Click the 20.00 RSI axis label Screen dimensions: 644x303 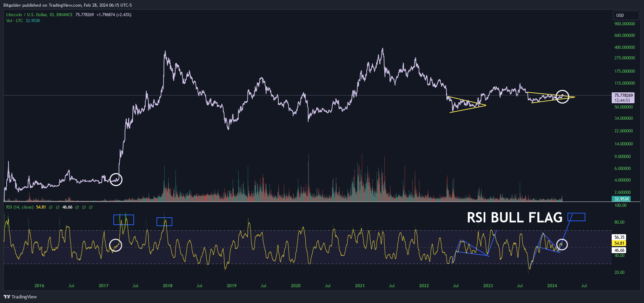point(619,272)
